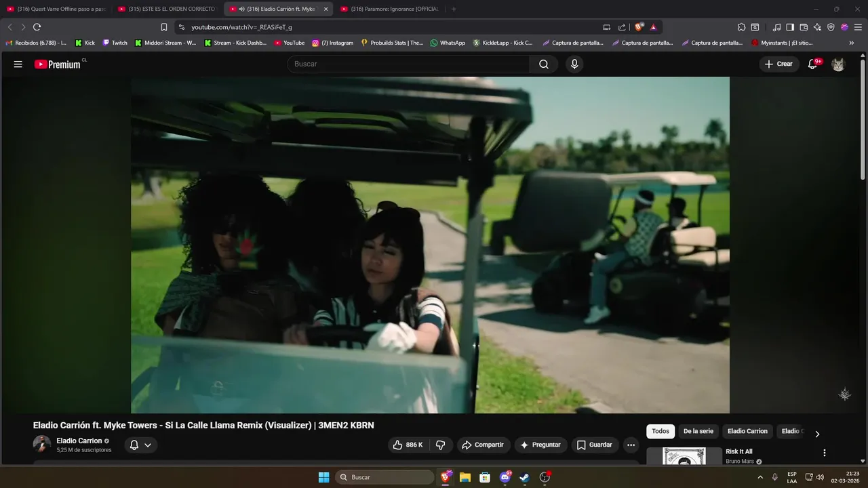Click the browser address bar URL

click(x=241, y=27)
